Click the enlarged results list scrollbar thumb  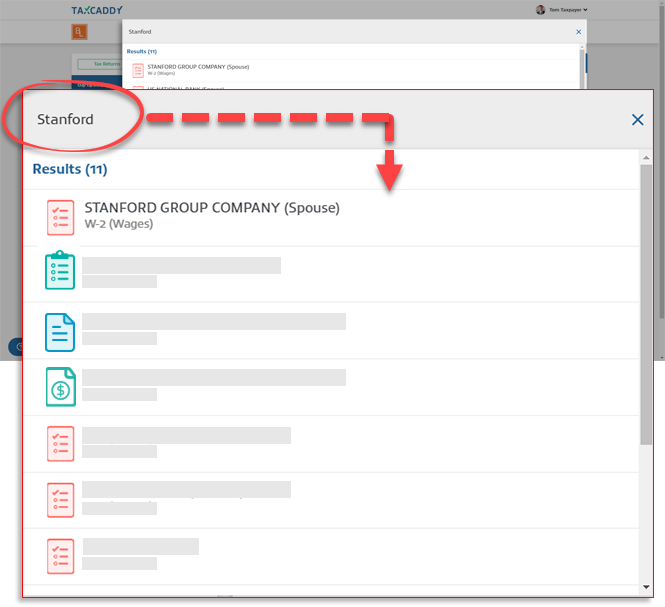646,305
